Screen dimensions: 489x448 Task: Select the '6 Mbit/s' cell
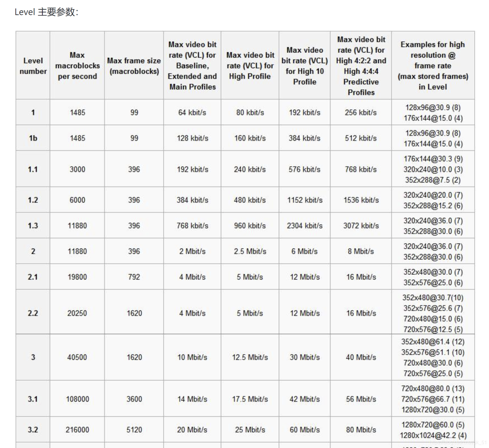tap(305, 251)
